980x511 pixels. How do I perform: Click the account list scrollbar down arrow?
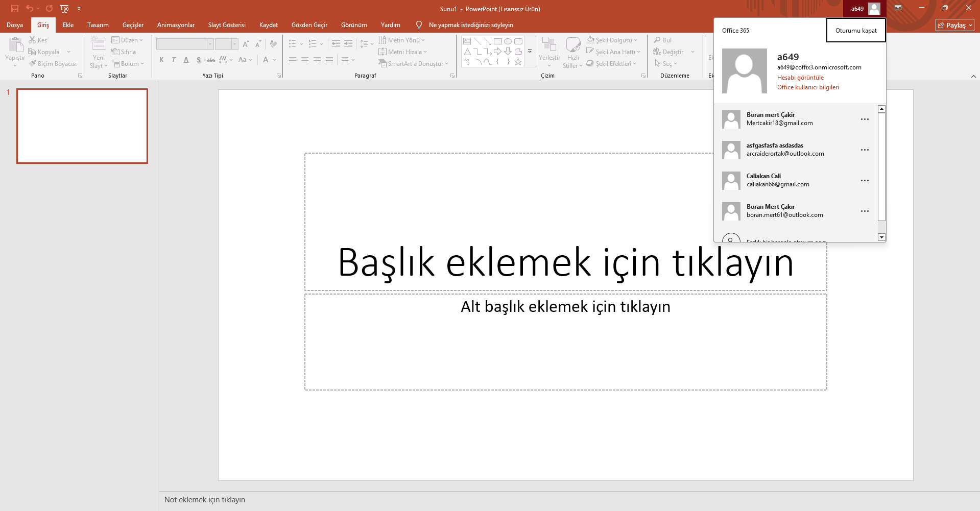pos(881,237)
